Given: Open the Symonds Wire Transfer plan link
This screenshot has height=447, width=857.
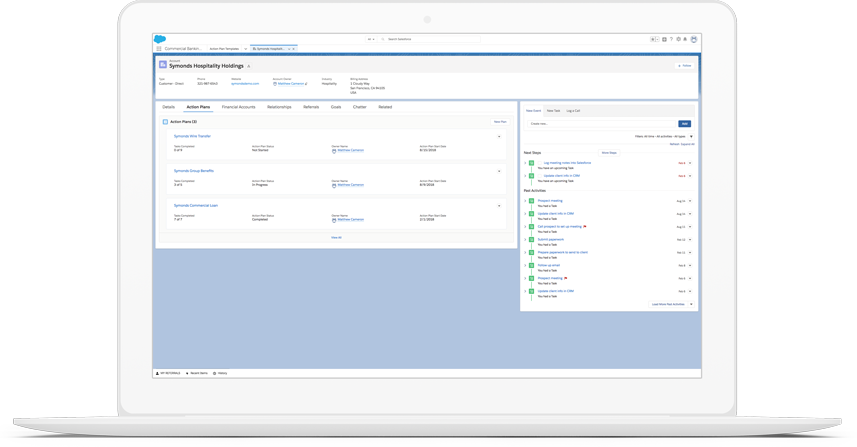Looking at the screenshot, I should pos(192,136).
